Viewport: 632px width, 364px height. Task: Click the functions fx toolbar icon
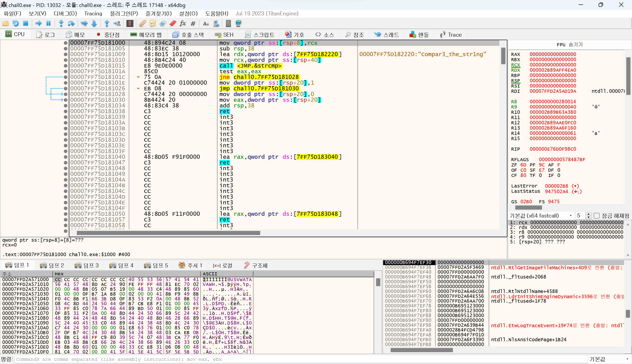pos(183,23)
